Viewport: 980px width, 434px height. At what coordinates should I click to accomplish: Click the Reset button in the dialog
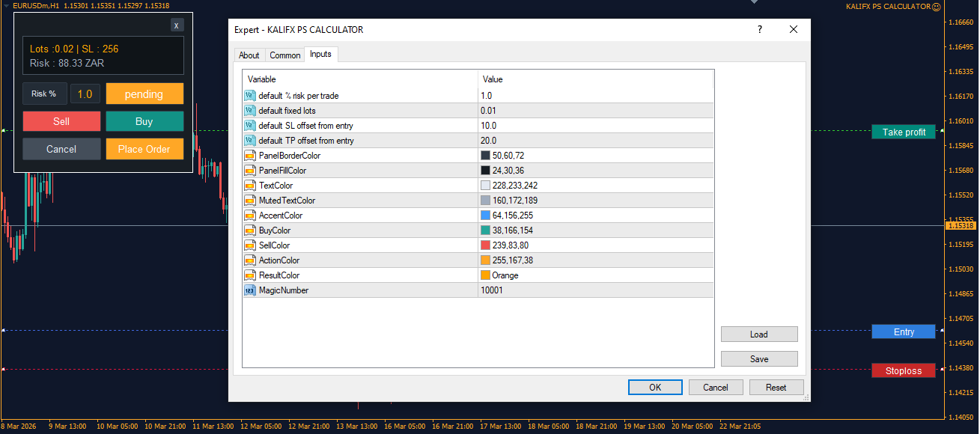pyautogui.click(x=776, y=387)
